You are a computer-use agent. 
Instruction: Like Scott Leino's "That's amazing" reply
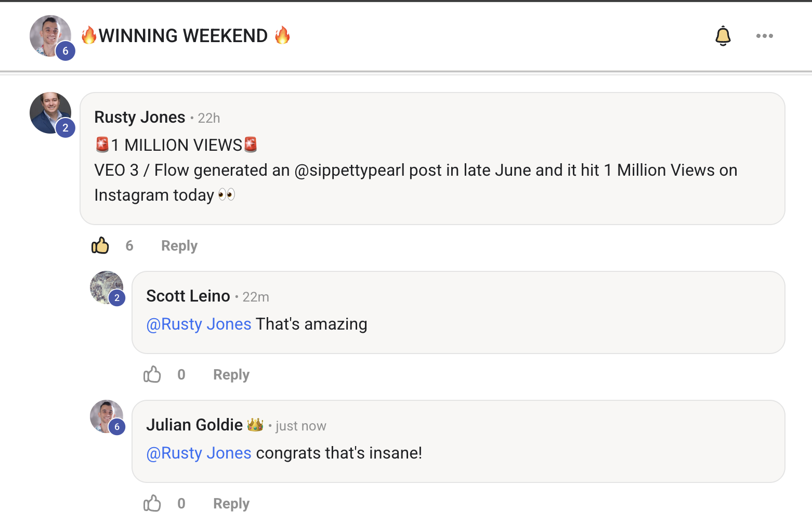152,374
